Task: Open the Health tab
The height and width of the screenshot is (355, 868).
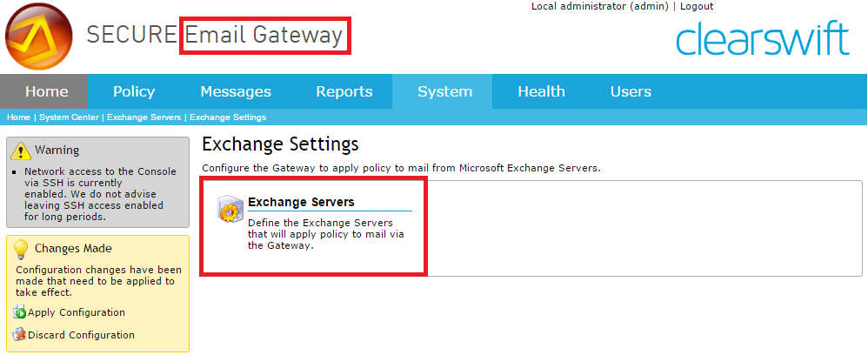Action: point(541,91)
